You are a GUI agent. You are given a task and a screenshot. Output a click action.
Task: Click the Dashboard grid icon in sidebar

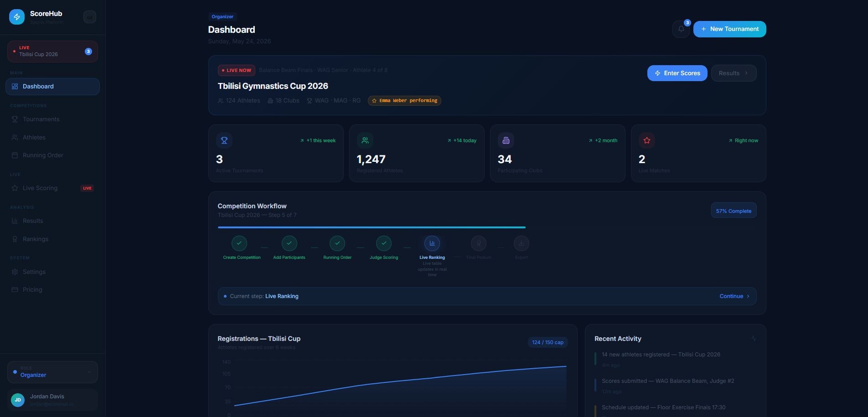[x=15, y=87]
